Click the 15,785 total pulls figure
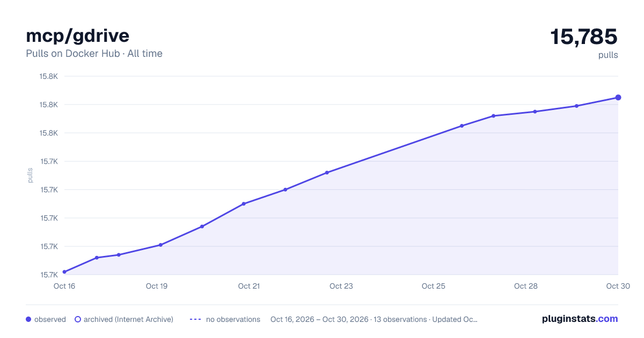This screenshot has width=644, height=338. [584, 36]
